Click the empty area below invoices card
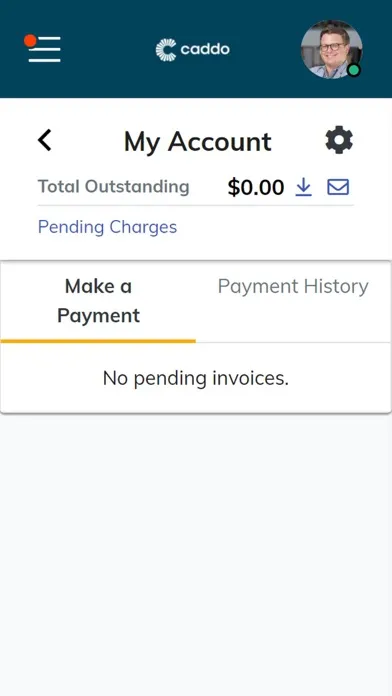The image size is (392, 696). 196,555
